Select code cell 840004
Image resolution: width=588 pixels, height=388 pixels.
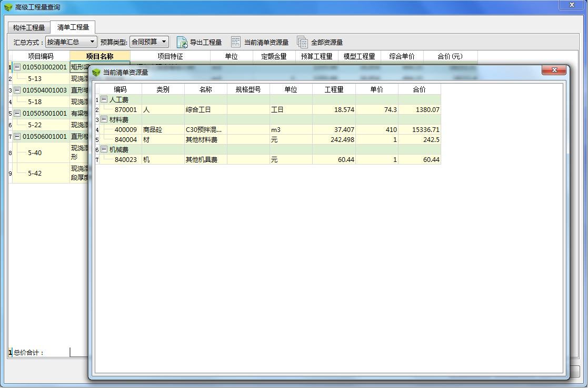click(x=121, y=140)
